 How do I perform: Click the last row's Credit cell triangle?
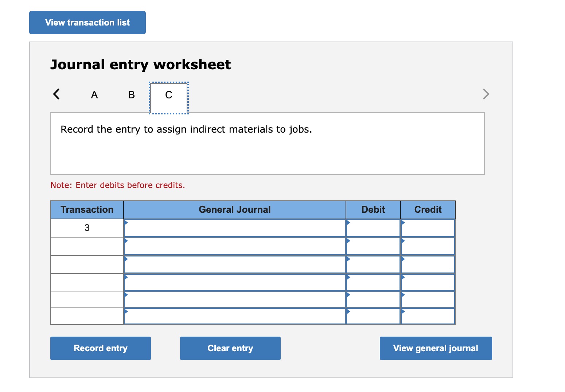pyautogui.click(x=403, y=311)
